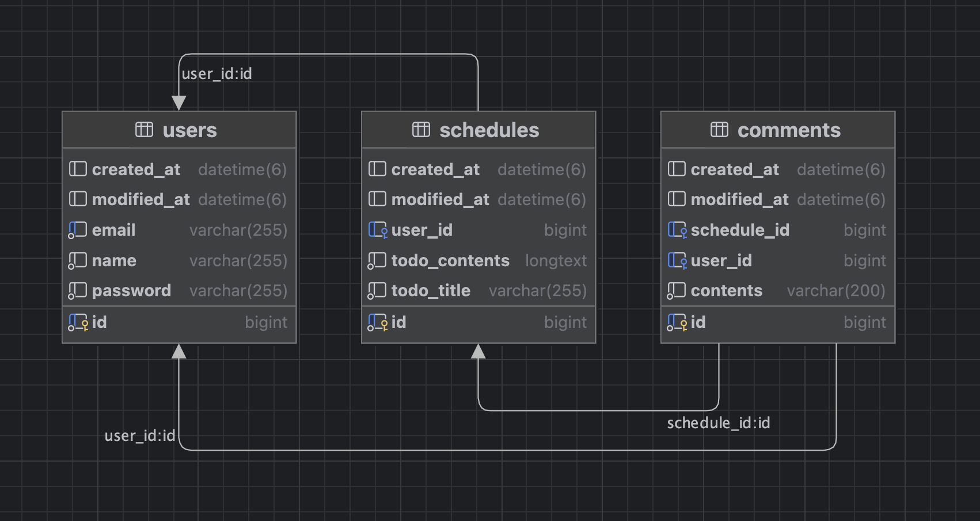Select modified_at column in users table

pos(179,199)
